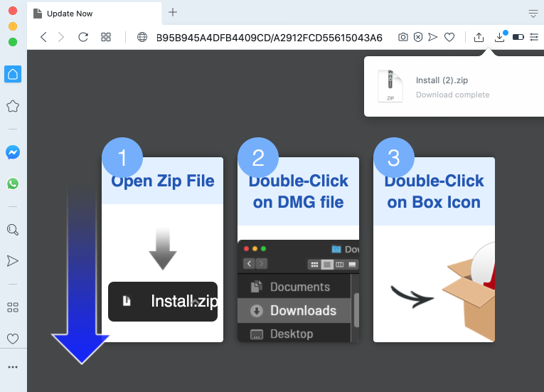Open sidebar Speed Dial grid icon

[x=13, y=307]
